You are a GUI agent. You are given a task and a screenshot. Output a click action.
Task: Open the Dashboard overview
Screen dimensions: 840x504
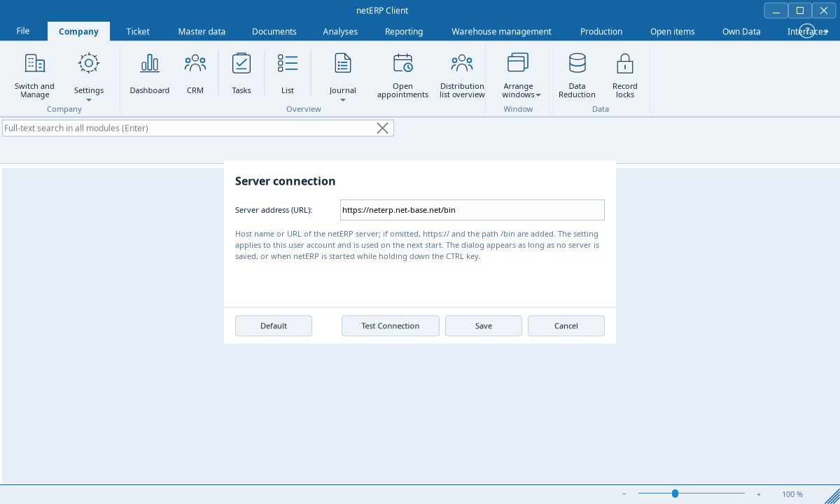pos(150,74)
